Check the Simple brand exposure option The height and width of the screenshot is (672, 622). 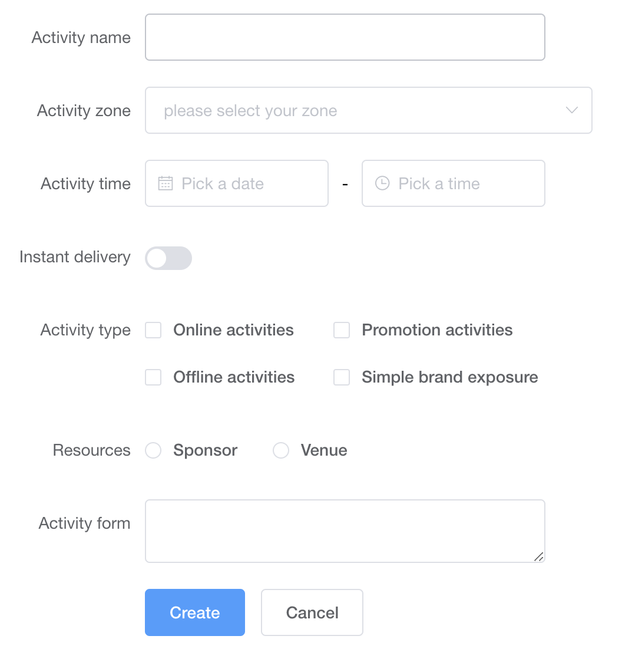342,377
